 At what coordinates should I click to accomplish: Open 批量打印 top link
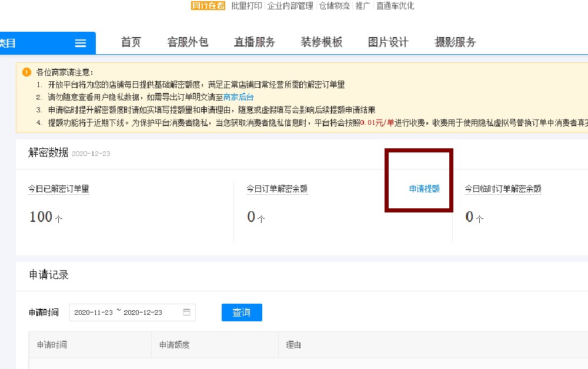click(x=246, y=6)
